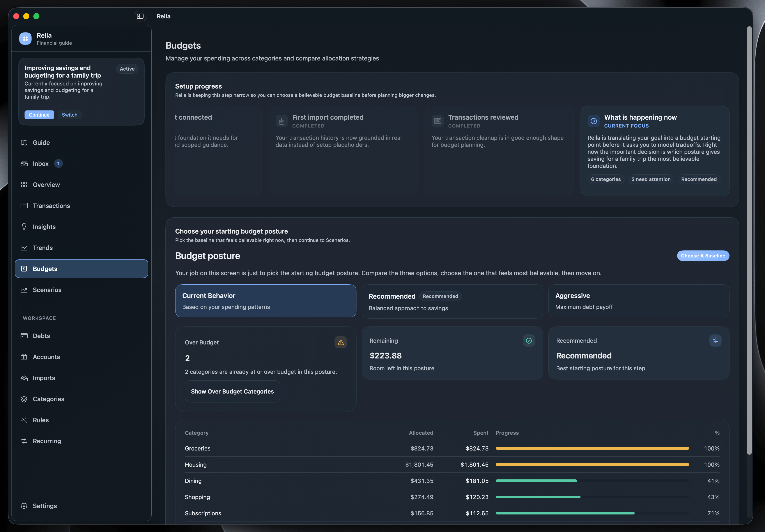Select the Recommended balanced posture option

(452, 301)
